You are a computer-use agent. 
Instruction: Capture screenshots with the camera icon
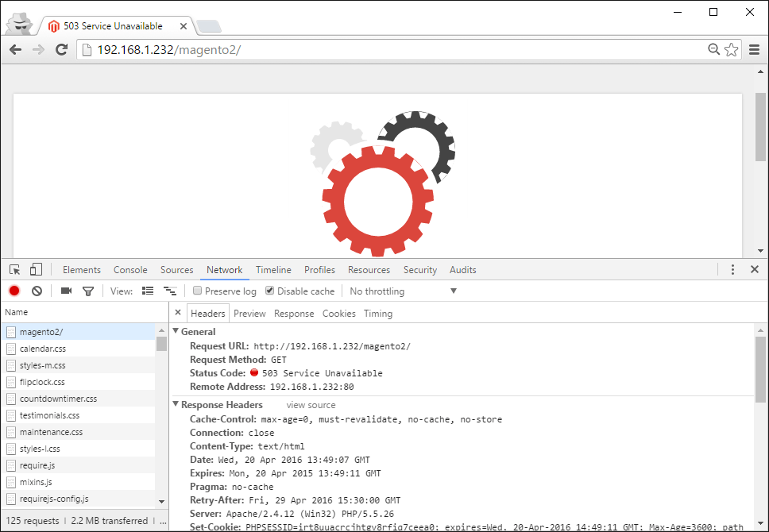(x=66, y=291)
